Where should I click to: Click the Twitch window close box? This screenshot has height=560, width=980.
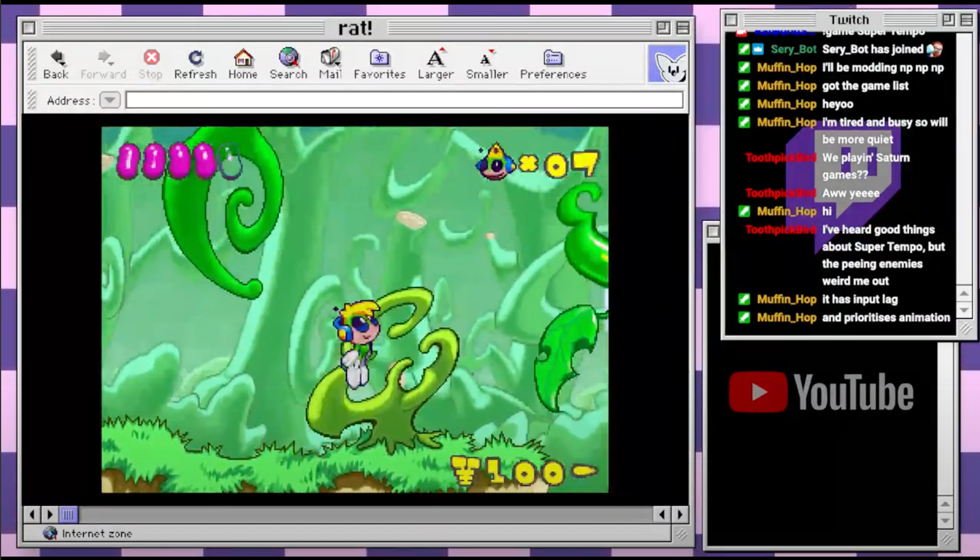pos(732,20)
